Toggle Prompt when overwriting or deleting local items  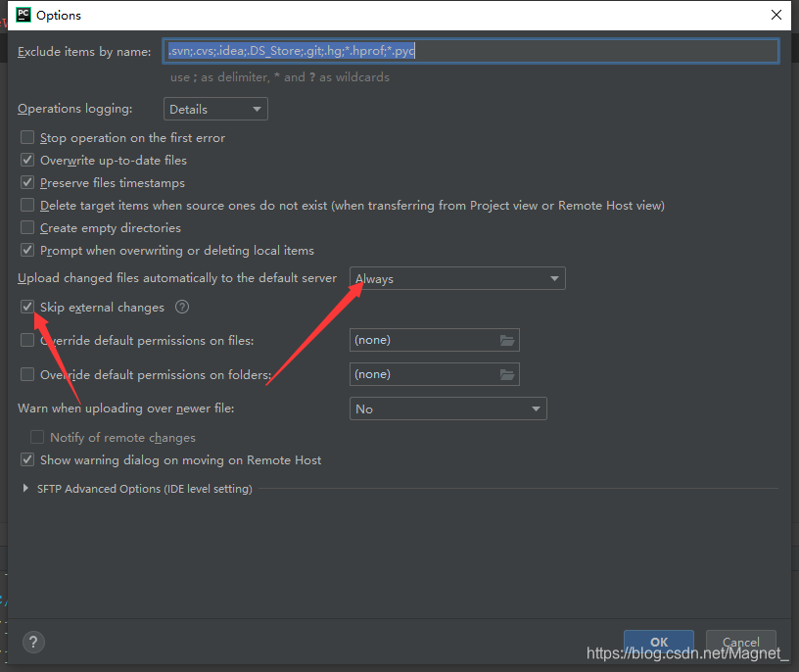coord(27,250)
